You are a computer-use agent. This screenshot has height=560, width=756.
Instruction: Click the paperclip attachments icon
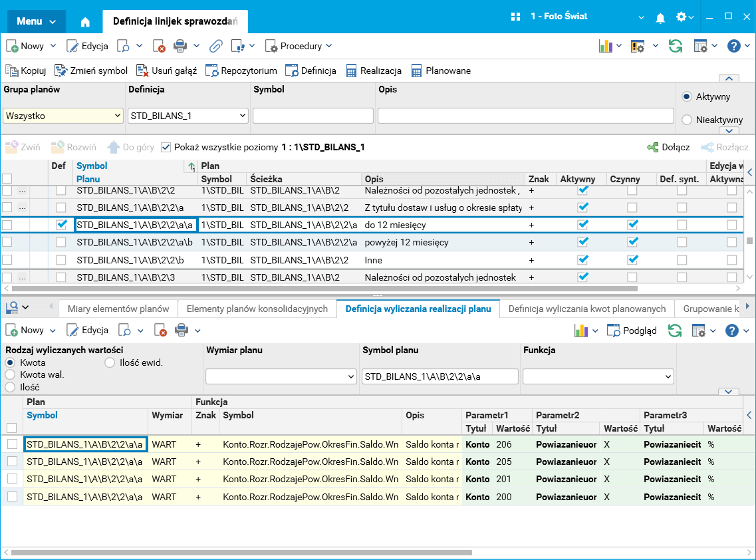(215, 46)
